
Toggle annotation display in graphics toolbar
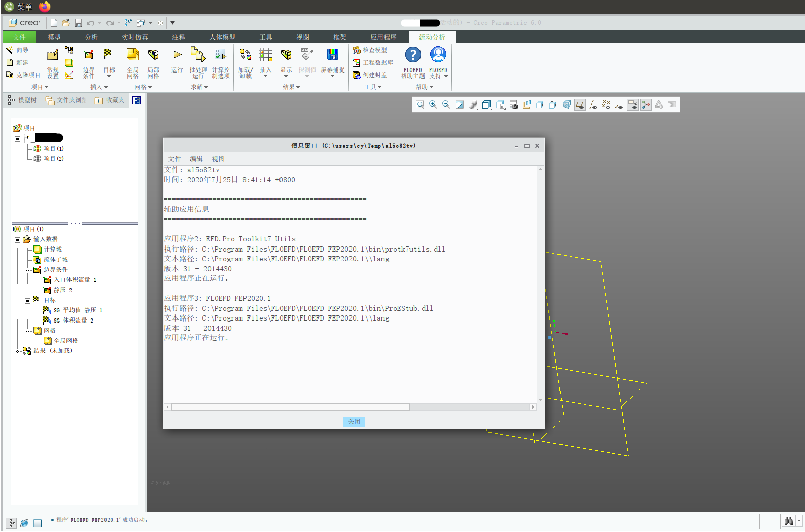coord(633,104)
